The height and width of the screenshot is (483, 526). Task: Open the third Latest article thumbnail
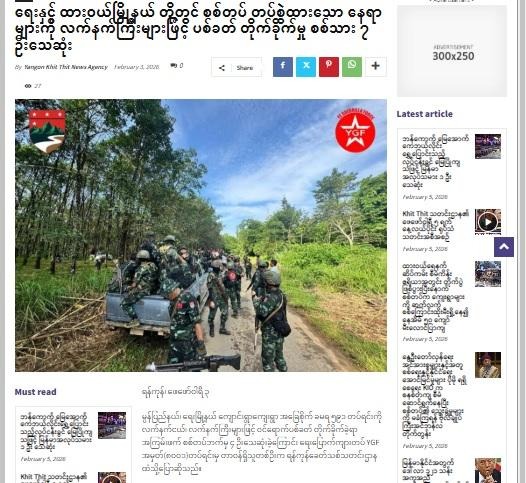click(488, 274)
